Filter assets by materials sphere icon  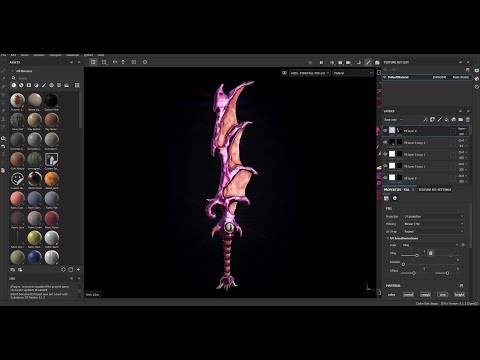[14, 85]
